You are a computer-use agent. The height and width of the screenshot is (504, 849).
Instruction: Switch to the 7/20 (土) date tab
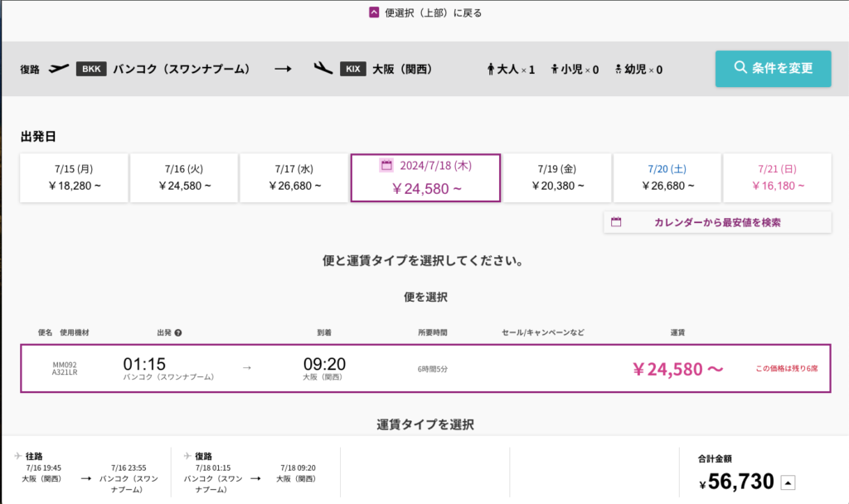667,177
